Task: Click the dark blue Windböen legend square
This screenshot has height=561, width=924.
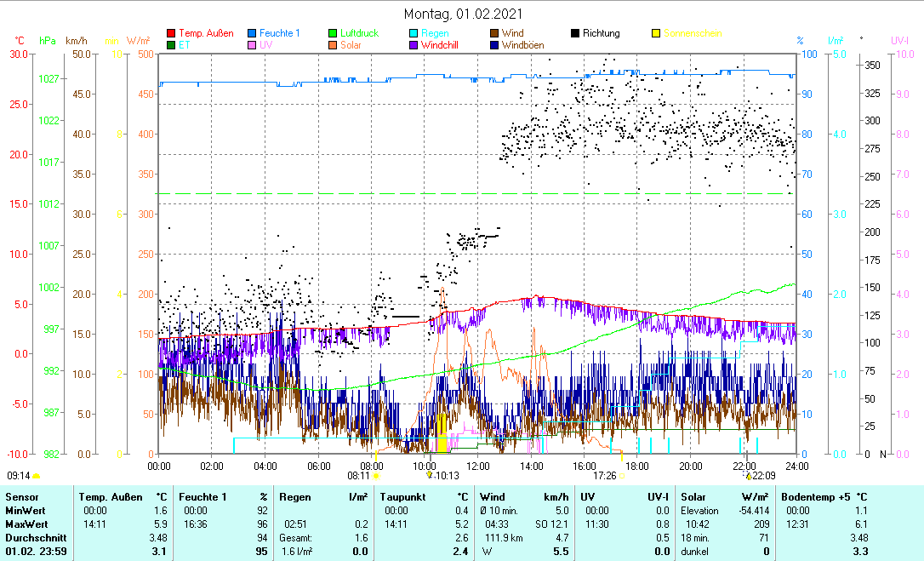Action: click(x=495, y=45)
